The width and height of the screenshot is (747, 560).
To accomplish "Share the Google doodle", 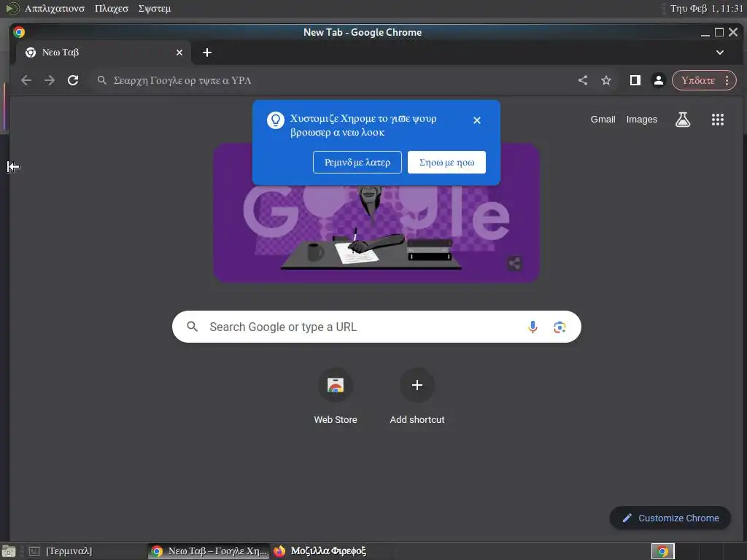I will click(x=514, y=263).
